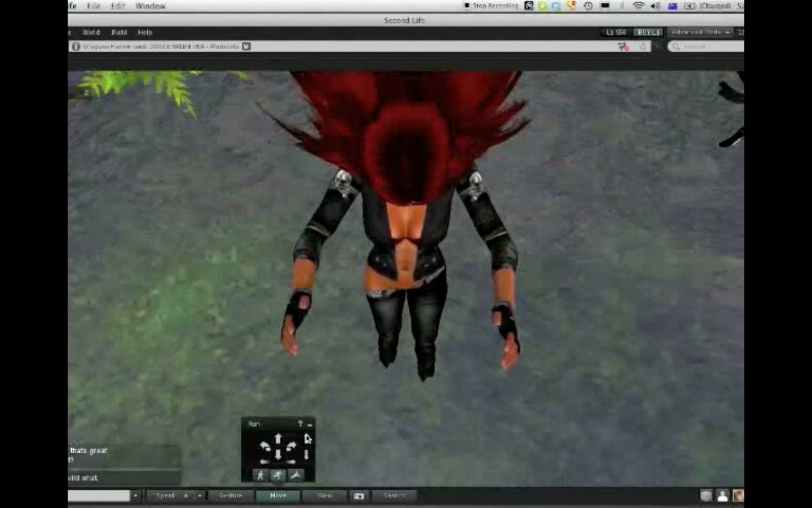
Task: Open the Build menu
Action: coord(119,32)
